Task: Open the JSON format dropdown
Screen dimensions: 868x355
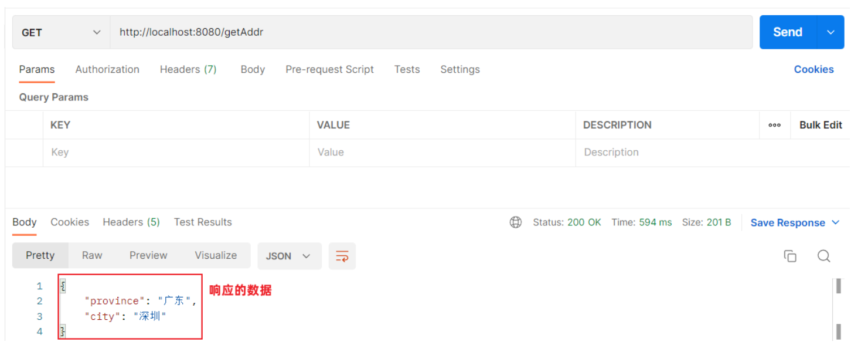Action: (289, 256)
